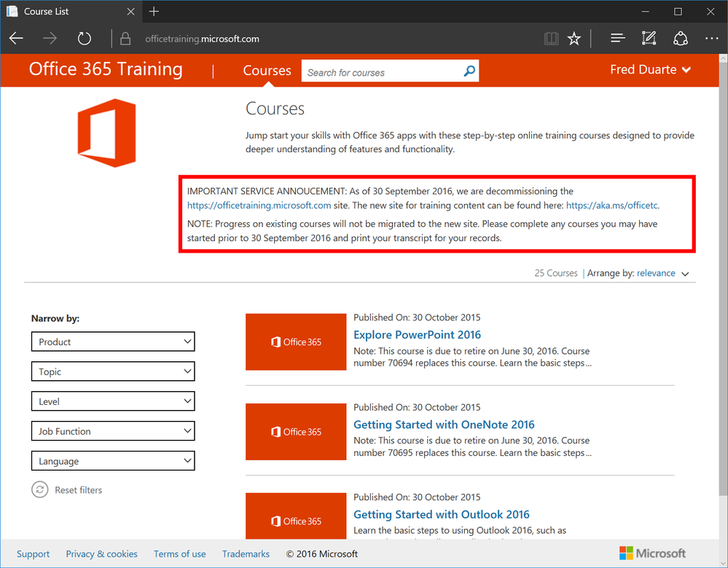Open the https://aka.ms/officetc link

click(x=611, y=205)
